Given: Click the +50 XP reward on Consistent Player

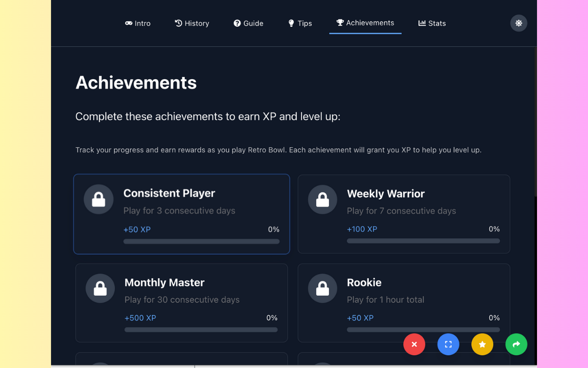Looking at the screenshot, I should coord(137,230).
